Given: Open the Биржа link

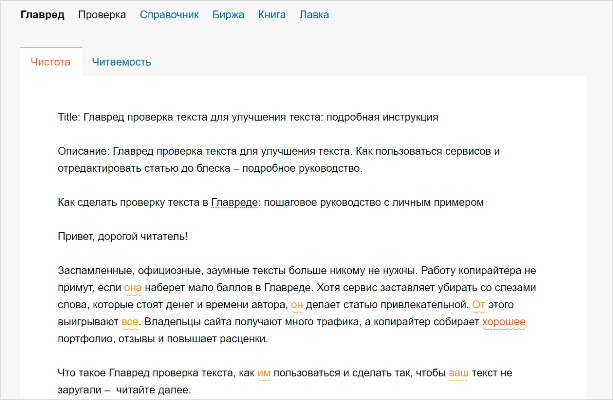Looking at the screenshot, I should click(228, 16).
